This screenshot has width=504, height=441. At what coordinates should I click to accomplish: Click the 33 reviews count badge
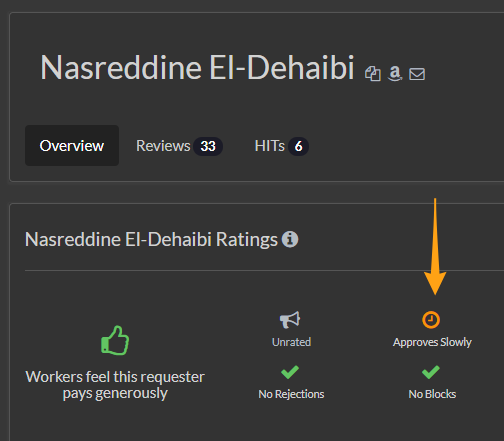(208, 146)
